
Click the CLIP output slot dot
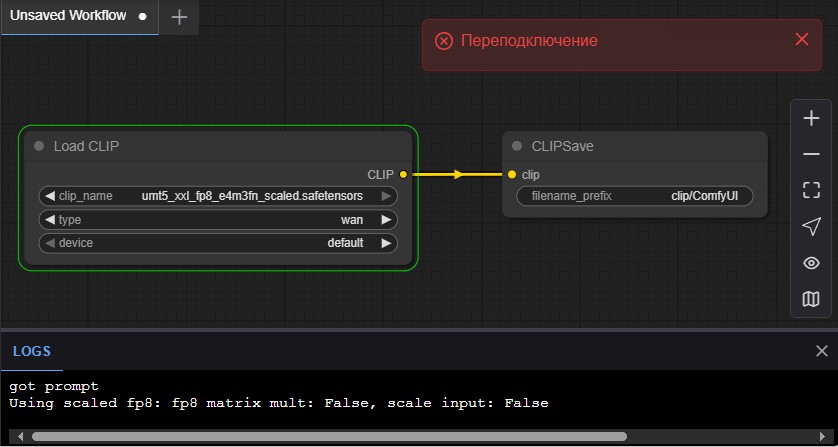pos(403,174)
